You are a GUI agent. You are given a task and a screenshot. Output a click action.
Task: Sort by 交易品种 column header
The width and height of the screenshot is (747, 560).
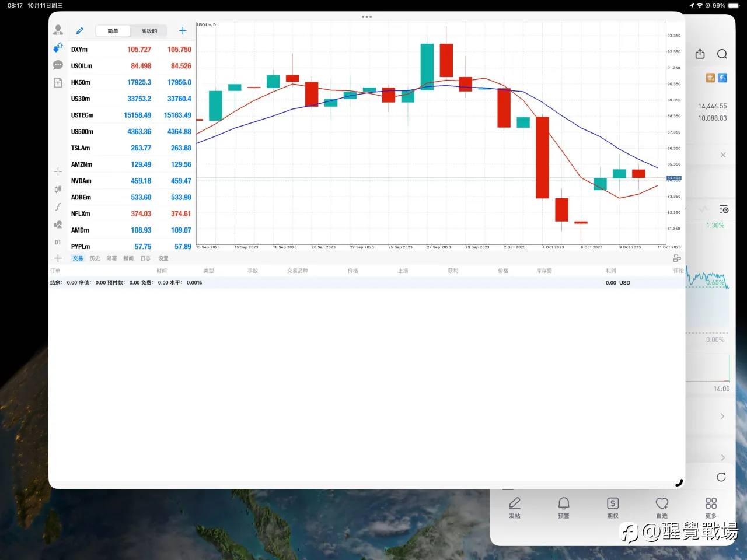pyautogui.click(x=297, y=271)
